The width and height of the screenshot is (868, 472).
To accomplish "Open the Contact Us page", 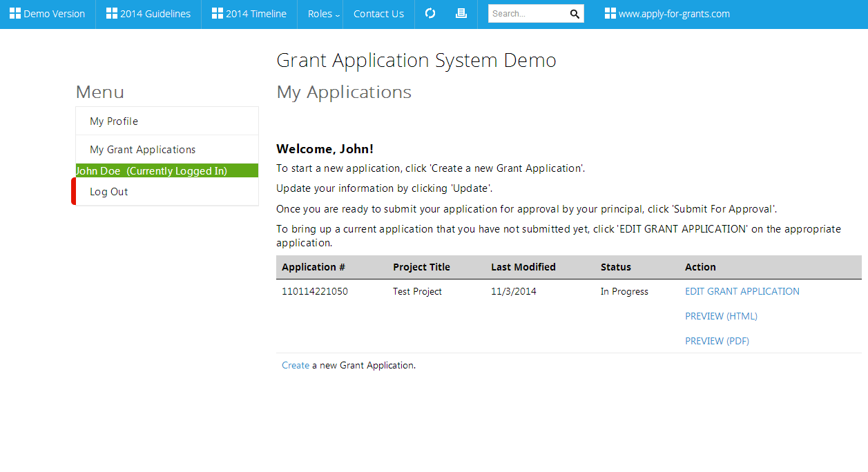I will [378, 14].
